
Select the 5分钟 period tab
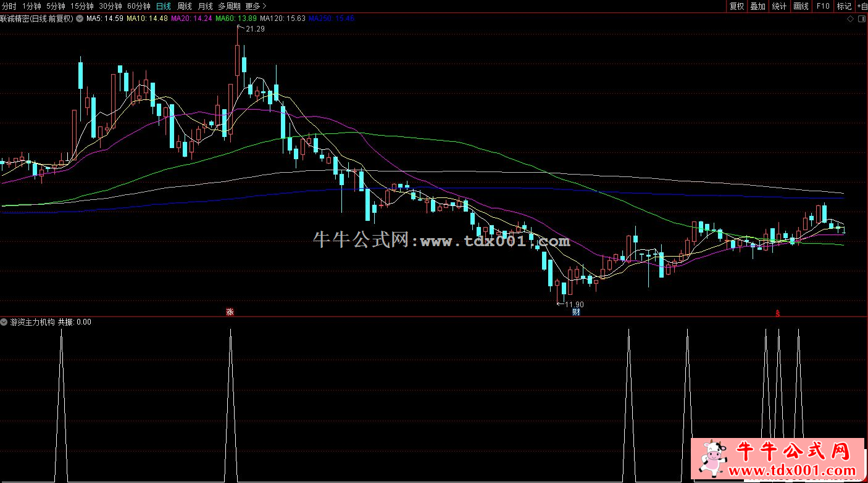click(x=56, y=6)
